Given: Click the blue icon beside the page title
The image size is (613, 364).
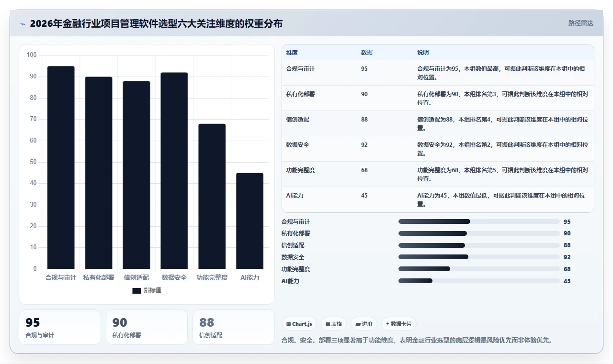Looking at the screenshot, I should click(x=23, y=24).
